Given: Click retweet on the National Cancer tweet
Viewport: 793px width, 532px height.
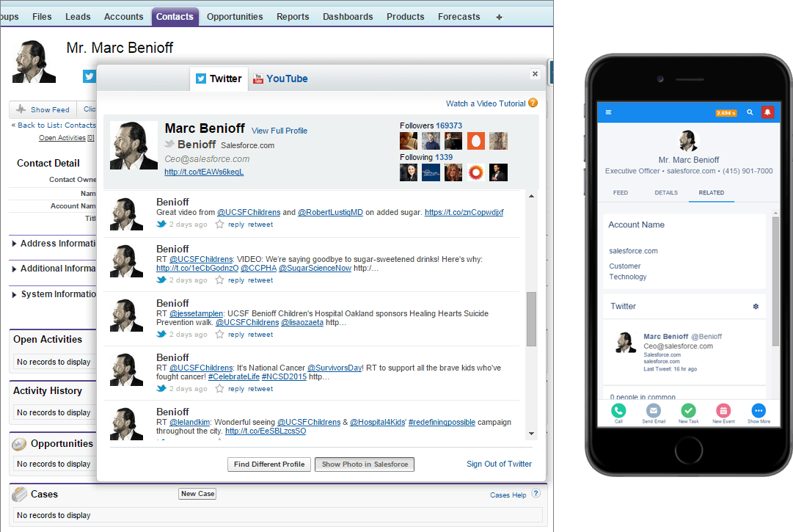Looking at the screenshot, I should 260,389.
